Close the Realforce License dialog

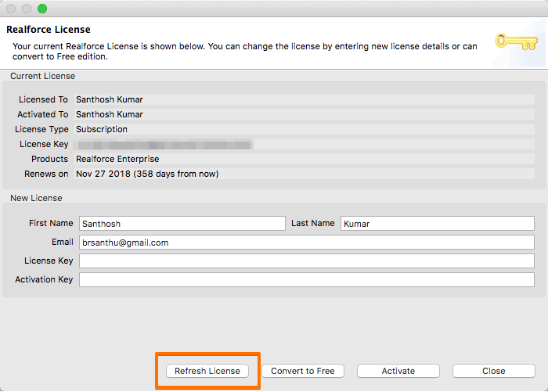tap(493, 371)
